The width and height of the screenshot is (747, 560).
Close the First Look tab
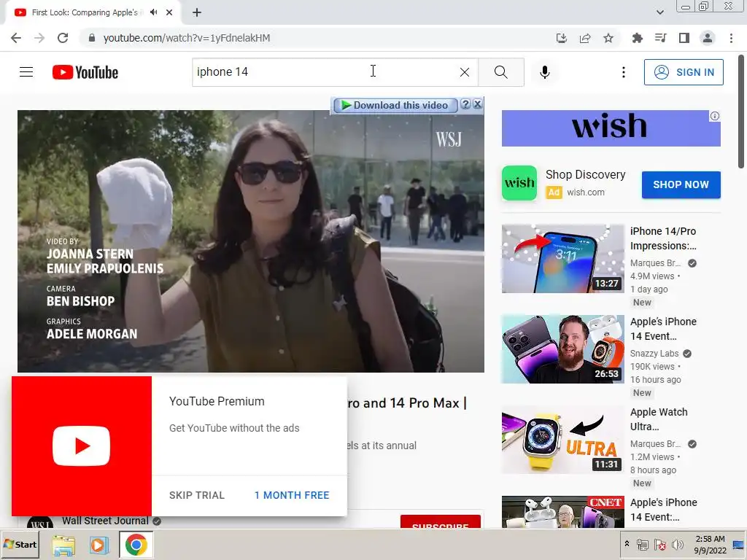169,12
